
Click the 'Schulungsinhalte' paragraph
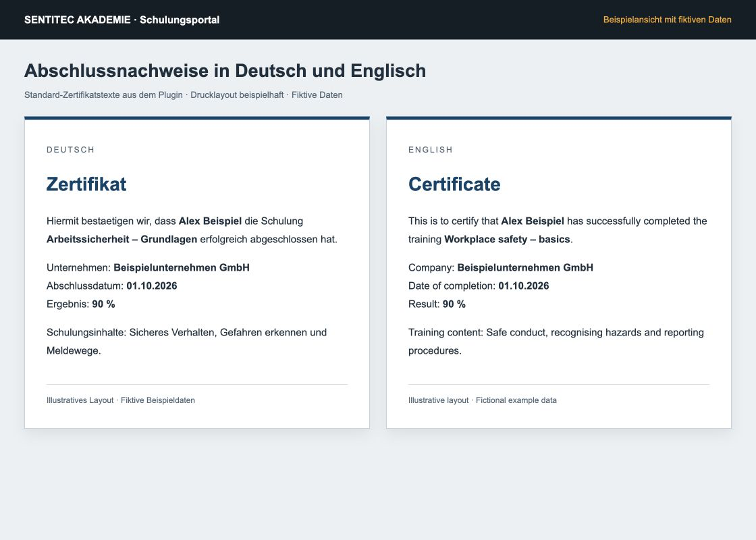186,342
